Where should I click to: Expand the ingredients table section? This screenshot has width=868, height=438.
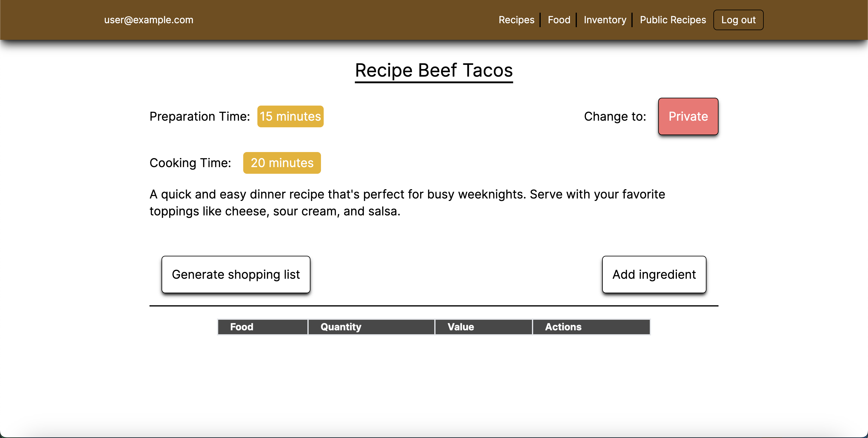[434, 327]
